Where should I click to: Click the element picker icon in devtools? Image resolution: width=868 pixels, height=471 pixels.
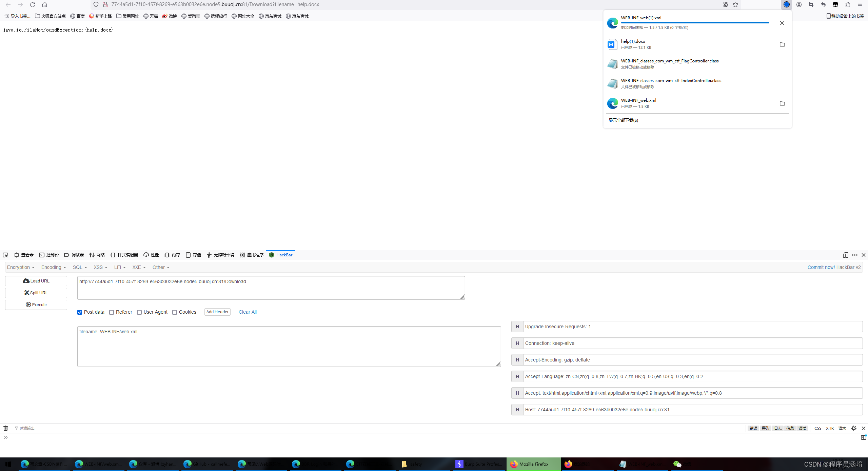(x=5, y=255)
